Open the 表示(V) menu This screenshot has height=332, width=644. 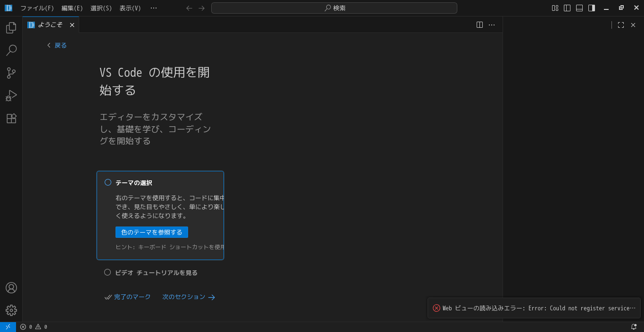pyautogui.click(x=130, y=8)
